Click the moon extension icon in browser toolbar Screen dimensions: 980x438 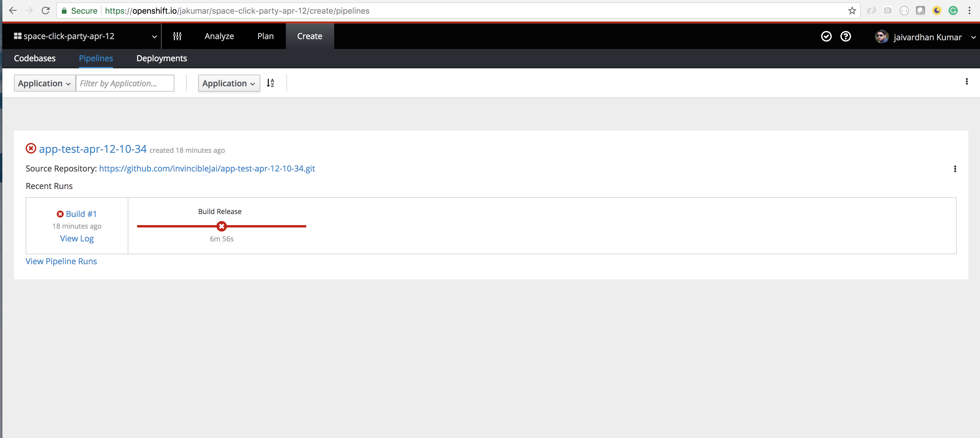(937, 11)
